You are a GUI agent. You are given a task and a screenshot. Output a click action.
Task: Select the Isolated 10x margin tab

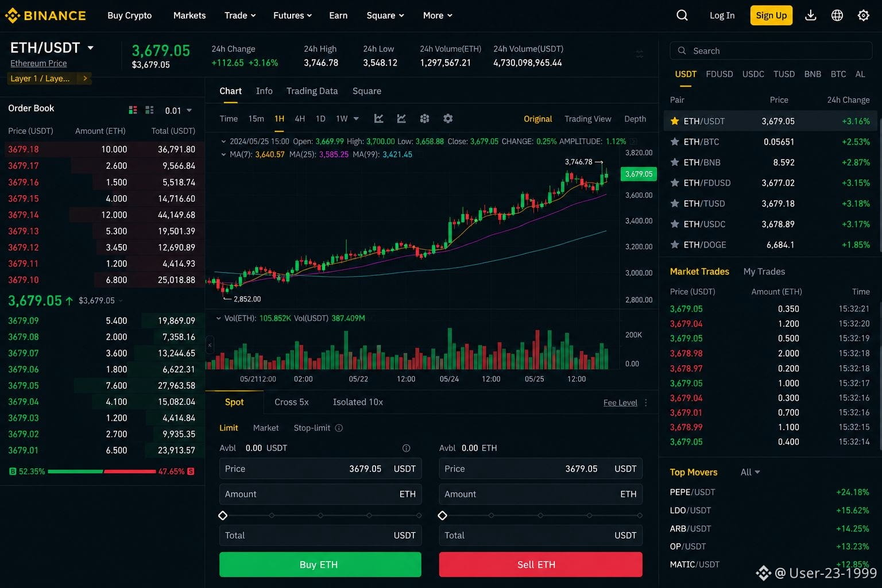click(358, 402)
